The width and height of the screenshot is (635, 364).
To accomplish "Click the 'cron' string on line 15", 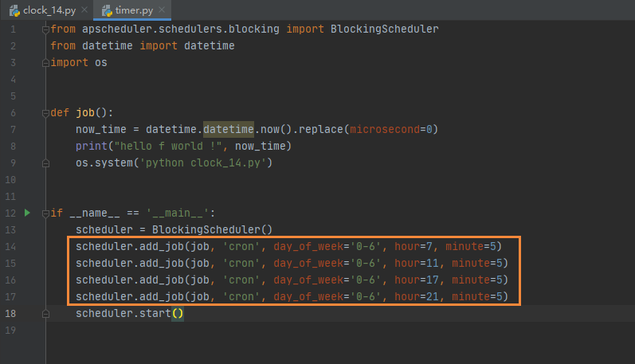I will [241, 263].
